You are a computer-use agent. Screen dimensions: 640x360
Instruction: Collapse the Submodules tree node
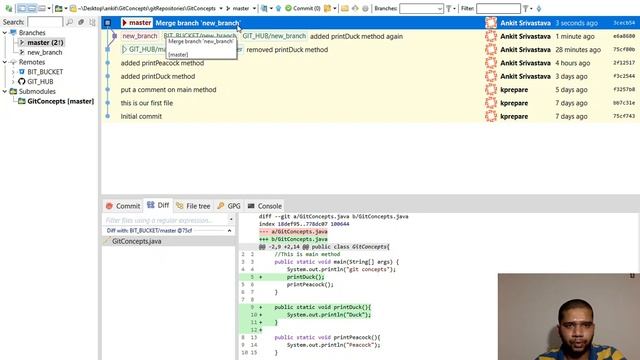(4, 91)
